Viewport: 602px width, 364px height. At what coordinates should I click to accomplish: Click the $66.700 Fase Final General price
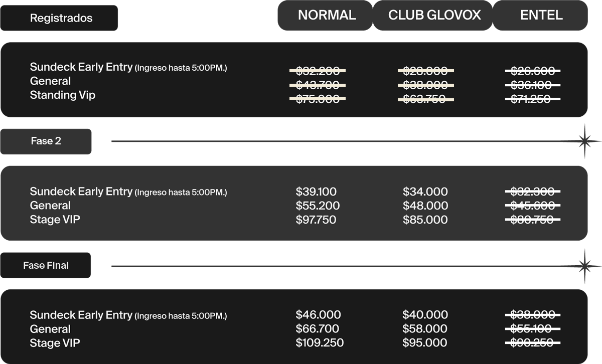[x=317, y=329]
